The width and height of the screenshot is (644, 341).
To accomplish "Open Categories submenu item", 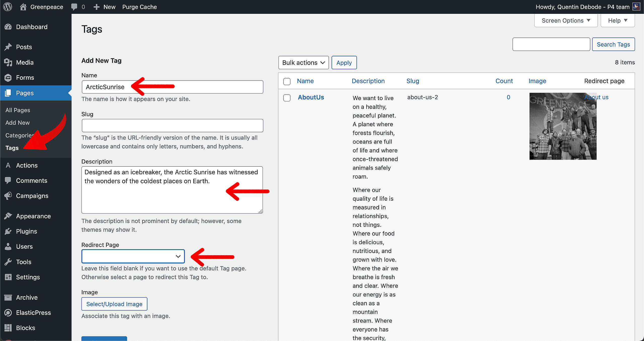I will 20,135.
